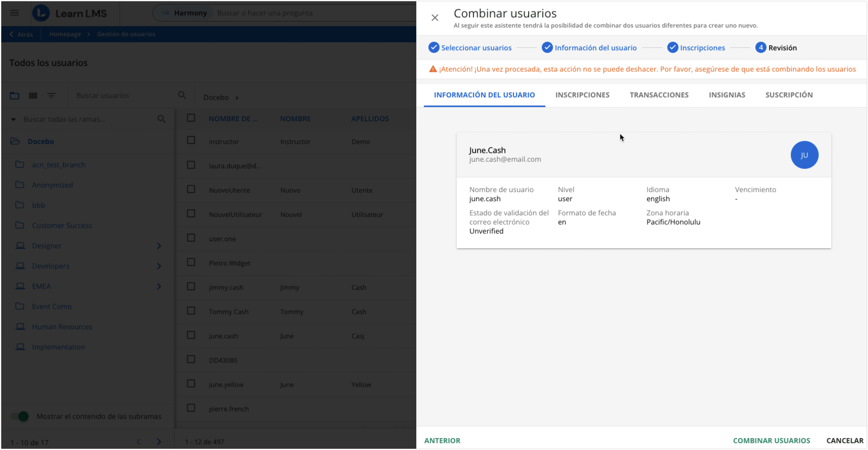Toggle Mostrar el contenido de las subramas
868x450 pixels.
(19, 416)
